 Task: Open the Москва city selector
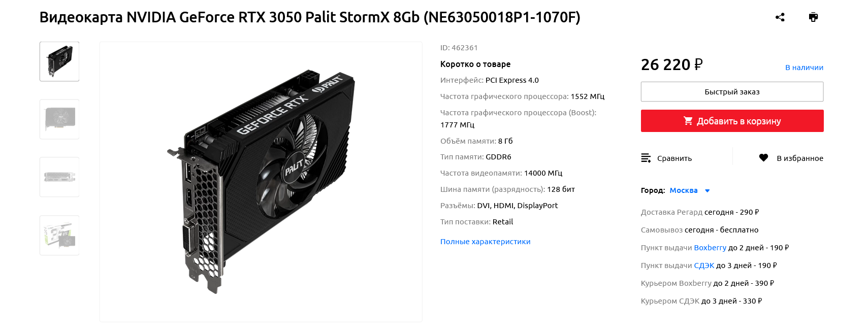(x=684, y=190)
